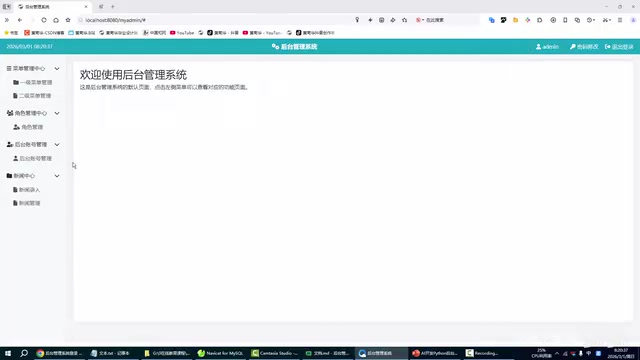The image size is (640, 360).
Task: Collapse the 菜单管理中心 chevron
Action: [x=57, y=69]
